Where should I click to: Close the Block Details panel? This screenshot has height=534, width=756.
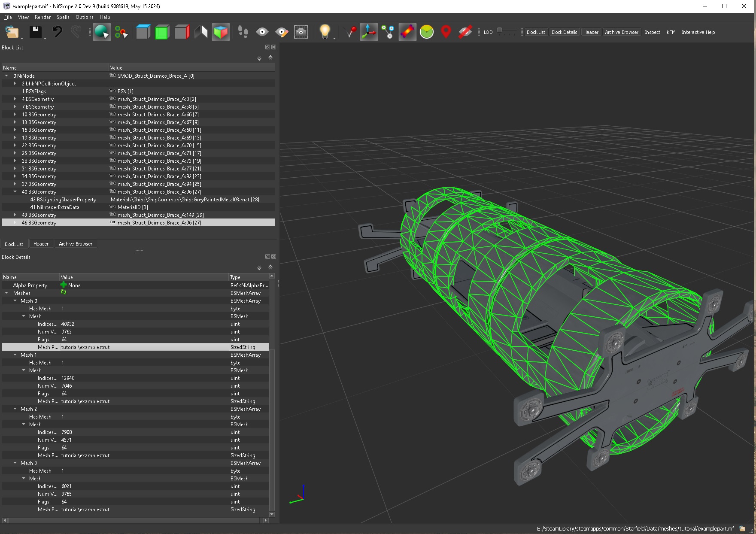coord(273,257)
